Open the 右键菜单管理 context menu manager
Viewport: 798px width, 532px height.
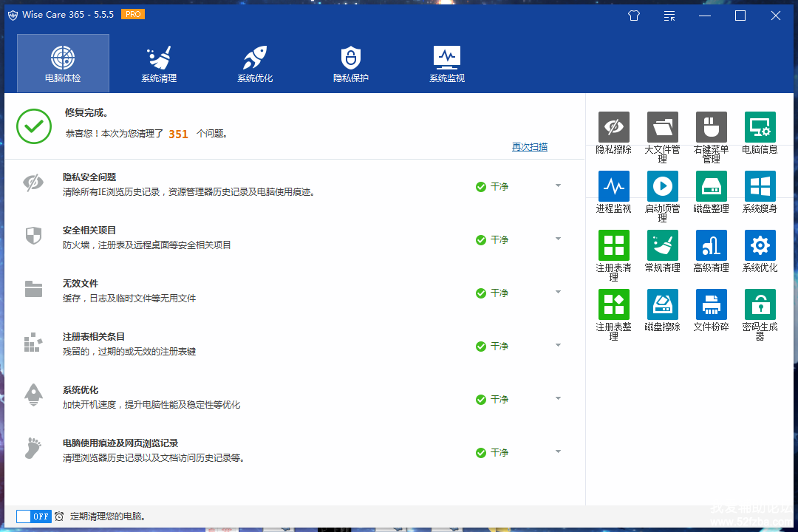712,127
